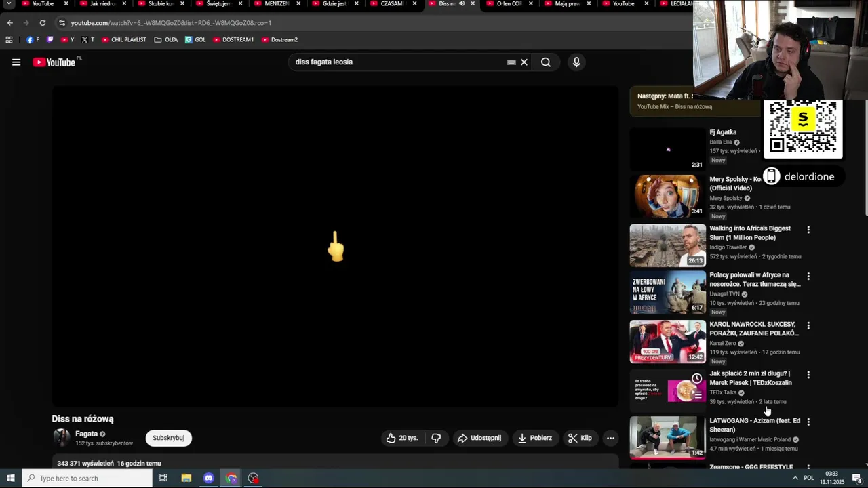The height and width of the screenshot is (488, 868).
Task: Open options for Polacy polowali w Afryce
Action: (808, 277)
